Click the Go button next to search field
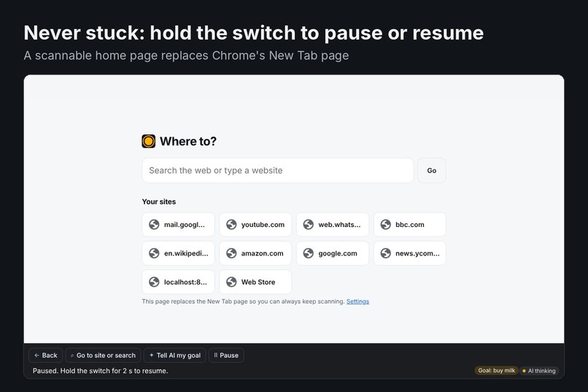Viewport: 588px width, 392px height. (432, 171)
